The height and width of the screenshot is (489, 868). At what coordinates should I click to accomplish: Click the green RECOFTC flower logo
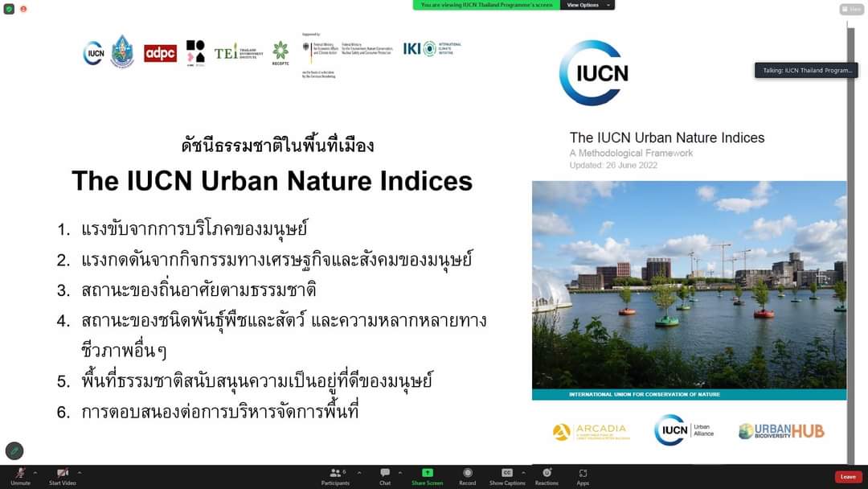280,52
